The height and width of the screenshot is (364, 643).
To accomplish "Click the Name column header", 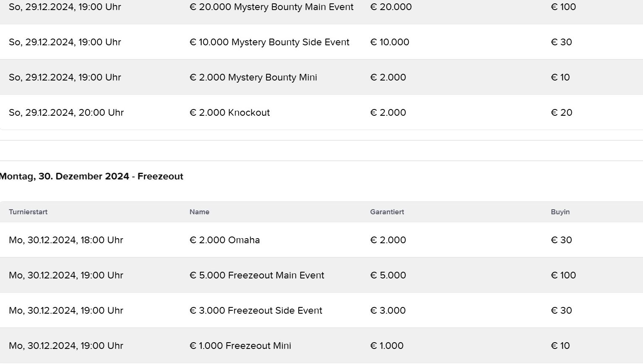I will click(199, 212).
